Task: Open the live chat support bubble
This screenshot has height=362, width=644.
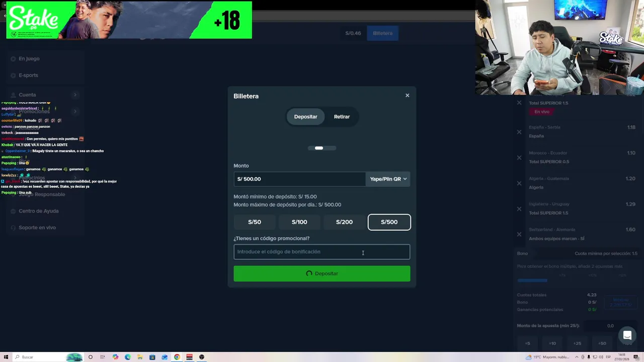Action: click(627, 335)
